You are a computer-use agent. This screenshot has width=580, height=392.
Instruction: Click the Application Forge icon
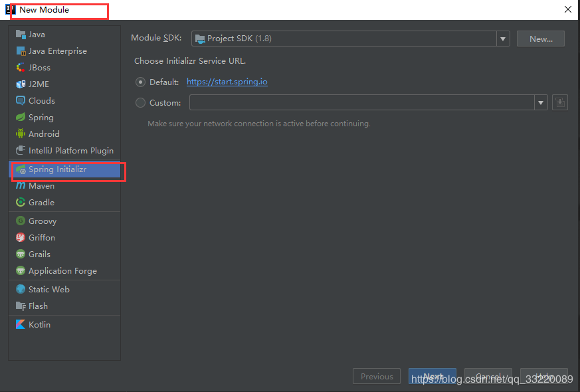pos(21,270)
